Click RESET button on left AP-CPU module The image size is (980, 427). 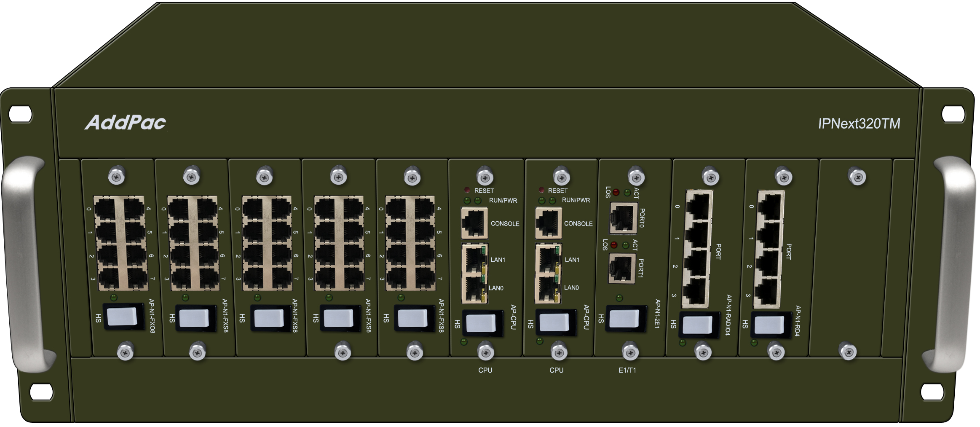467,190
